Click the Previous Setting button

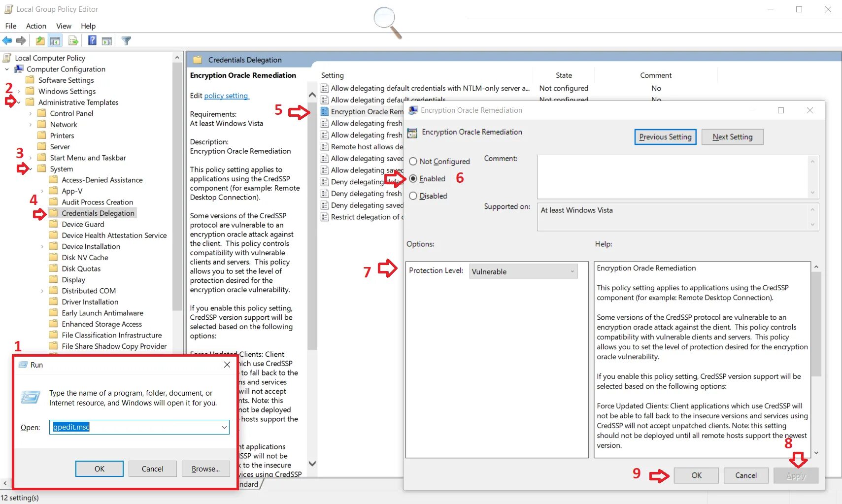665,137
